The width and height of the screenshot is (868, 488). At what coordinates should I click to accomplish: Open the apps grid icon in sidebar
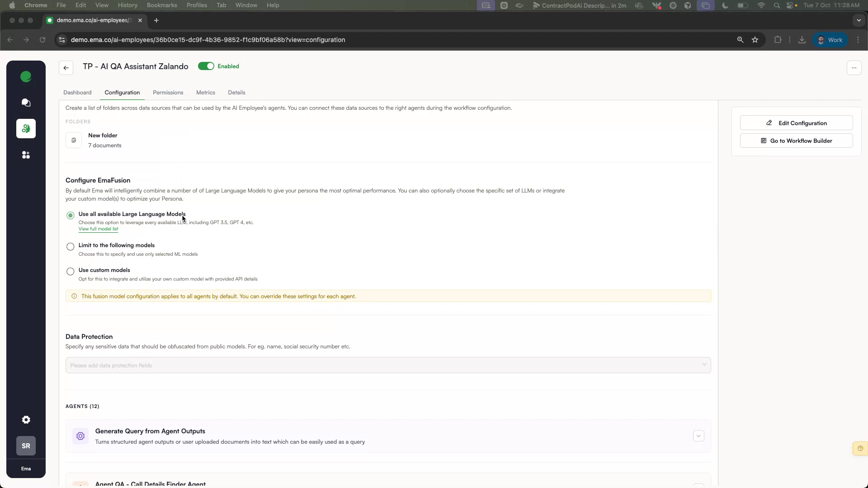26,155
